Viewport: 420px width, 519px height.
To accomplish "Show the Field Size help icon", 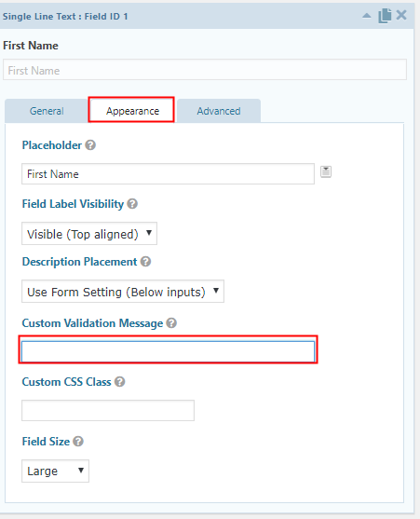I will 78,442.
